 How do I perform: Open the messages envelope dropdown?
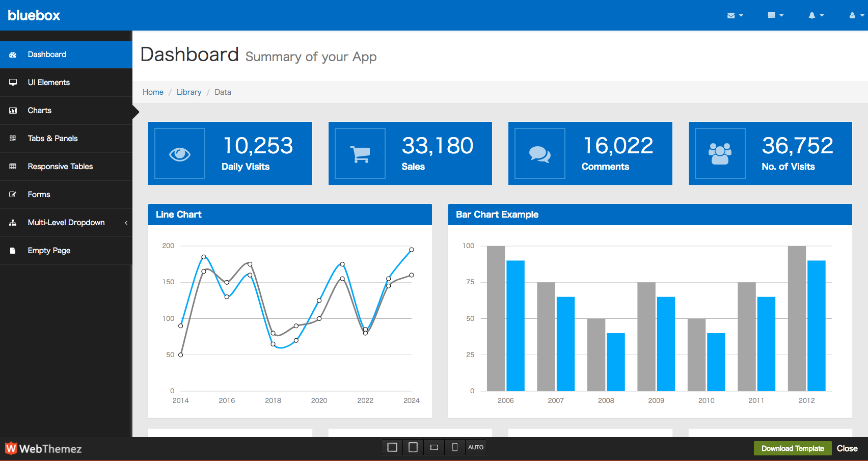click(x=735, y=15)
